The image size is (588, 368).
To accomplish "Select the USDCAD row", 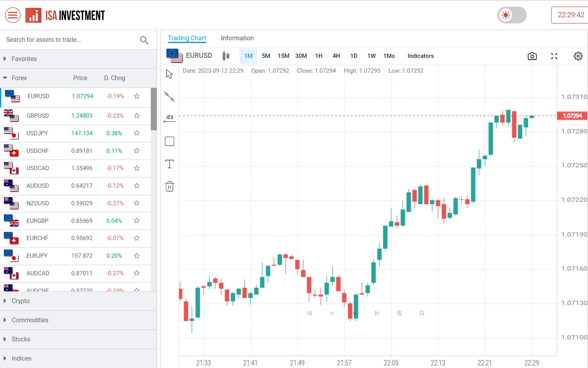I will click(x=75, y=169).
